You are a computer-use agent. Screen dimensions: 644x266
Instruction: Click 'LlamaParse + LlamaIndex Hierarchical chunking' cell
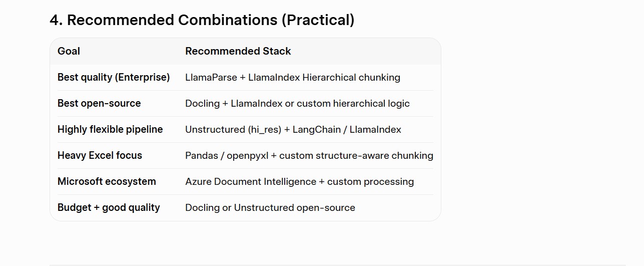coord(293,77)
